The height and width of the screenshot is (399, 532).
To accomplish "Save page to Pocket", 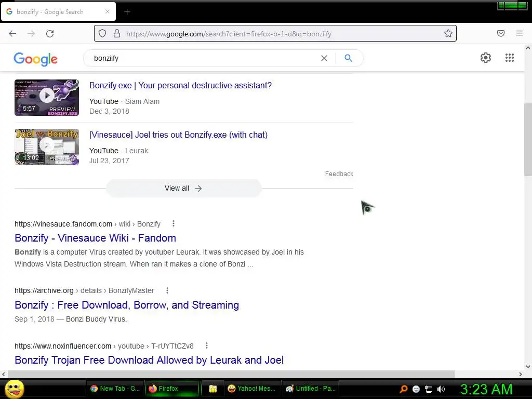I will (x=501, y=33).
